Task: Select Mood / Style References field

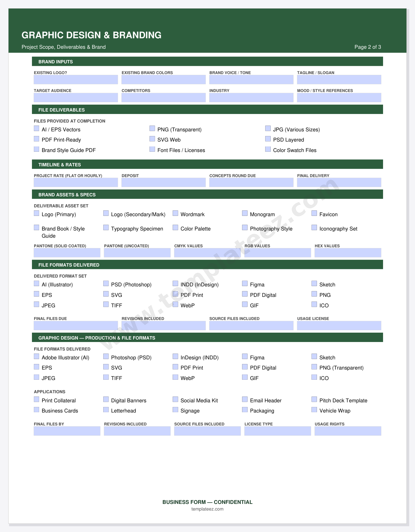Action: [x=339, y=97]
